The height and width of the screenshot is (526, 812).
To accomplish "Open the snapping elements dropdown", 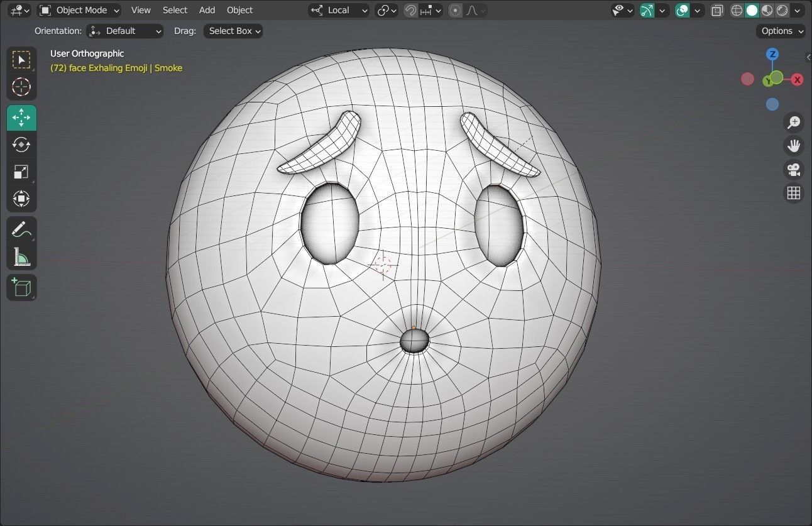I will tap(431, 10).
